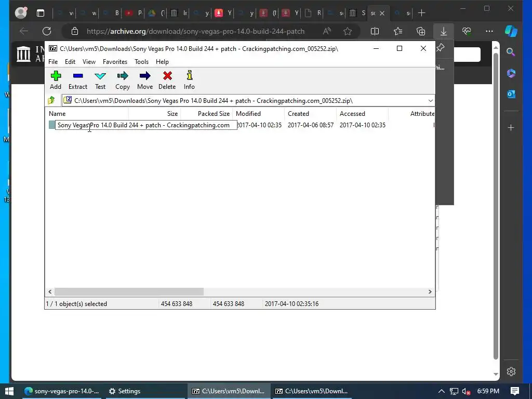
Task: Open Edge tab actions menu
Action: (41, 13)
